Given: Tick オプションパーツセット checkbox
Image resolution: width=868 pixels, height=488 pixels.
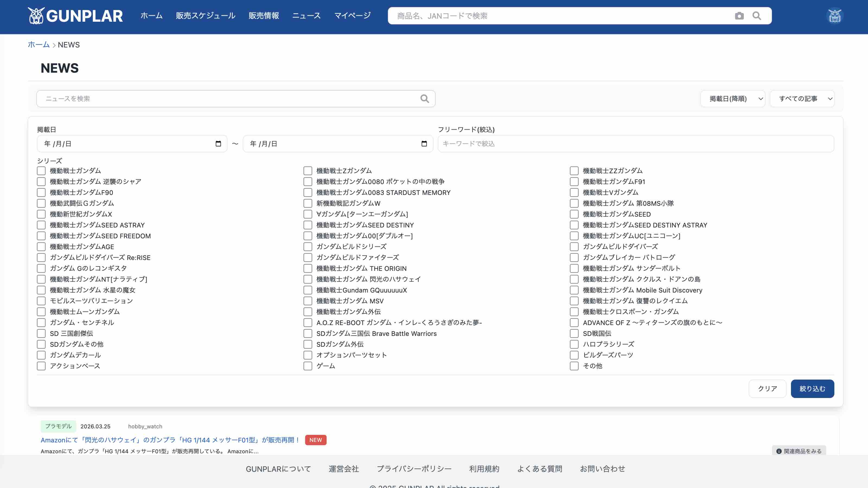Looking at the screenshot, I should pos(308,355).
